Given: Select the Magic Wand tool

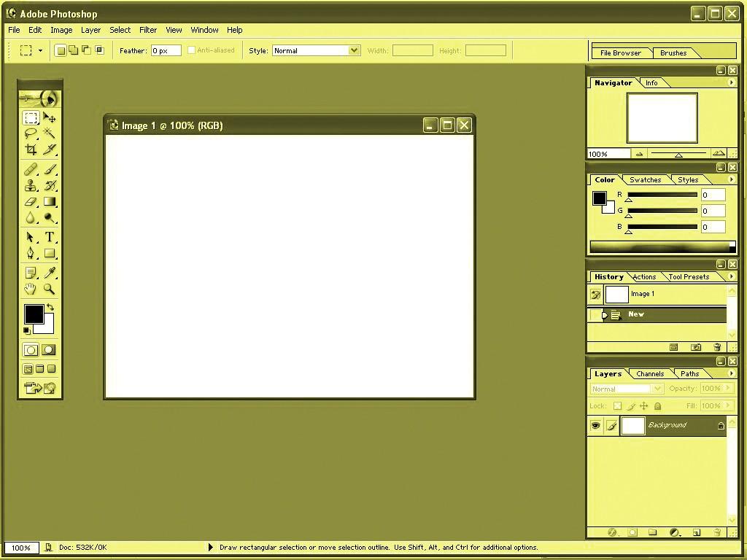Looking at the screenshot, I should (50, 133).
